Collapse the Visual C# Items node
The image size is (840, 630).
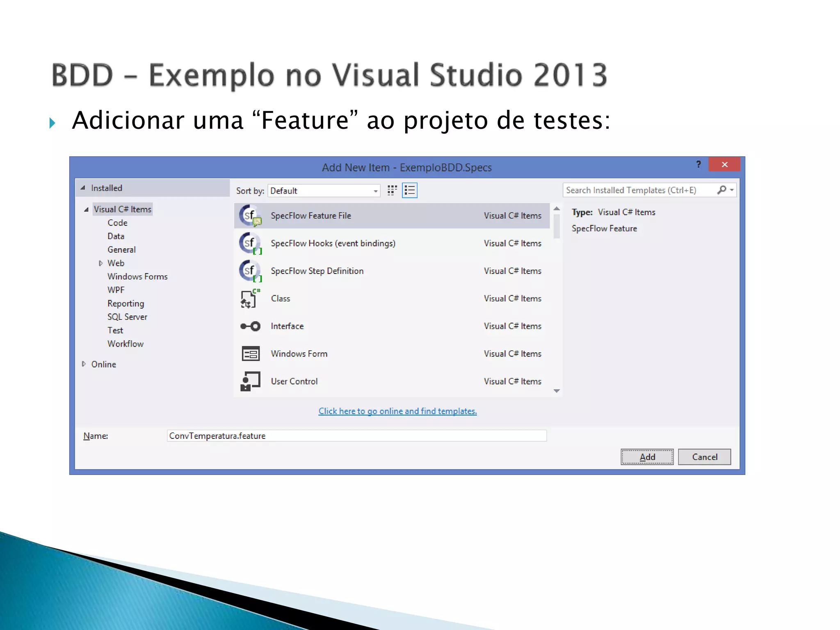tap(86, 210)
